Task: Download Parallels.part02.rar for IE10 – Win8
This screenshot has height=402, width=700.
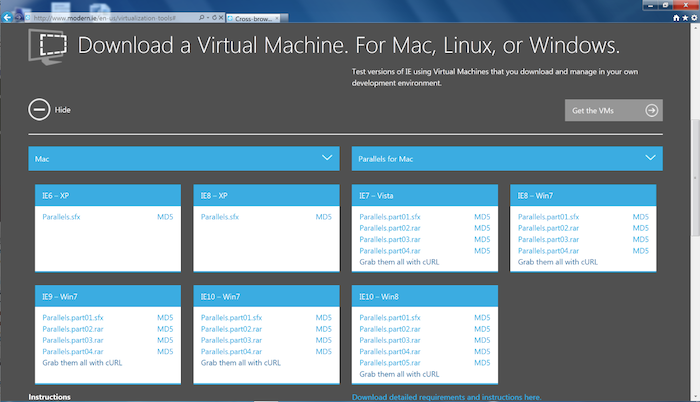Action: pos(390,329)
